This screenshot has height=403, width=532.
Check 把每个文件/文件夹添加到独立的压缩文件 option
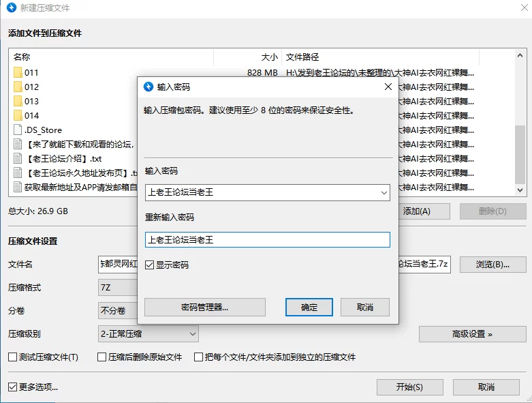coord(198,357)
